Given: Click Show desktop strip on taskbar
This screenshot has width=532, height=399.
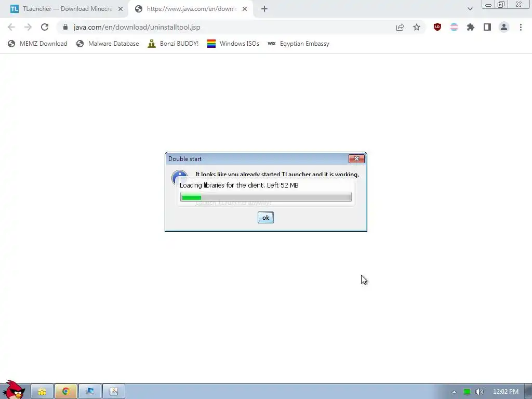Looking at the screenshot, I should 528,392.
